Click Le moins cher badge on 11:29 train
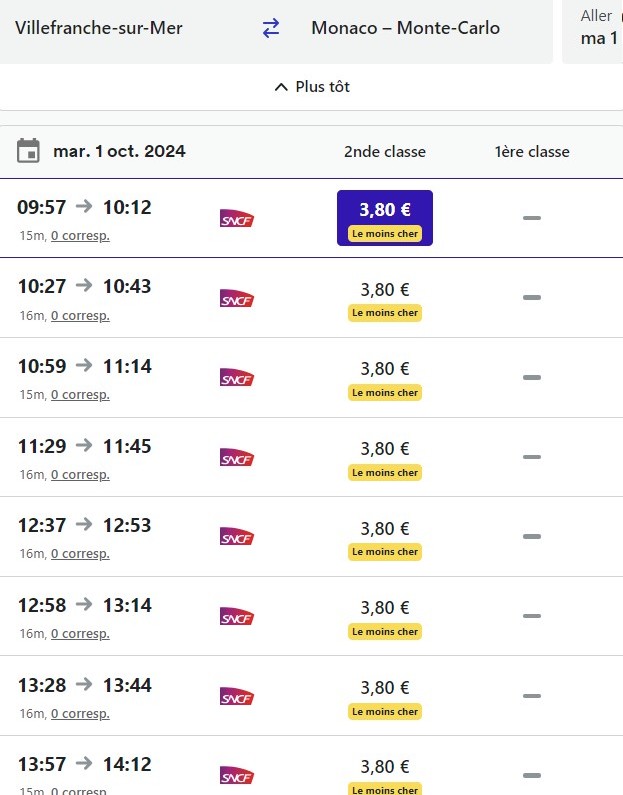Viewport: 623px width, 795px height. pyautogui.click(x=385, y=473)
